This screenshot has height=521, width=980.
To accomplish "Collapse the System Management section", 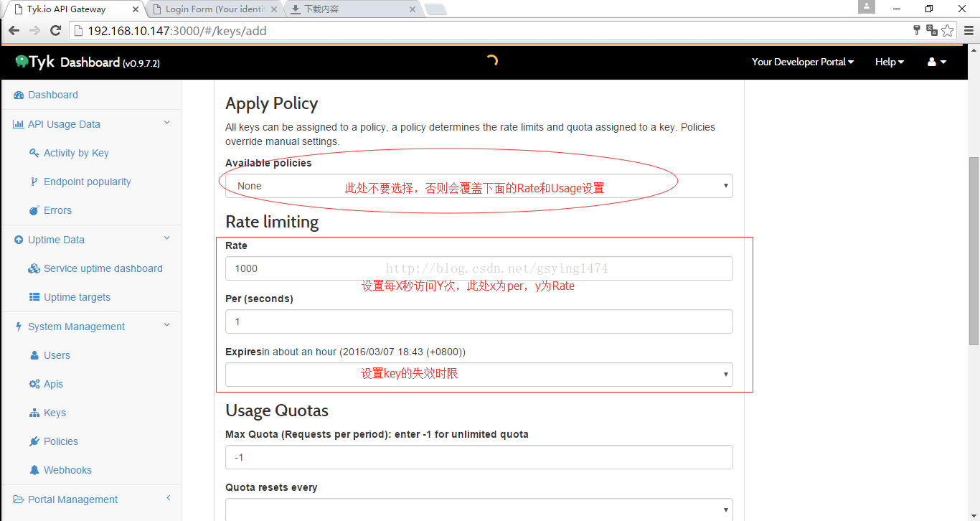I will click(167, 325).
